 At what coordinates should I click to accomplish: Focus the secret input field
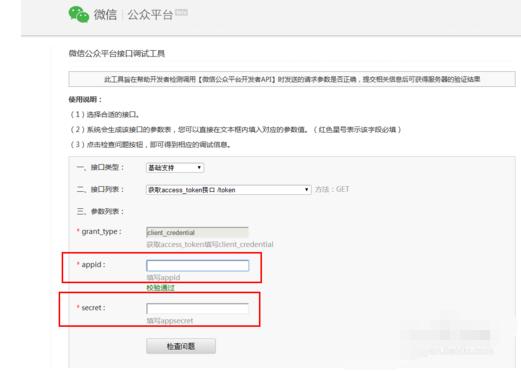(x=197, y=308)
